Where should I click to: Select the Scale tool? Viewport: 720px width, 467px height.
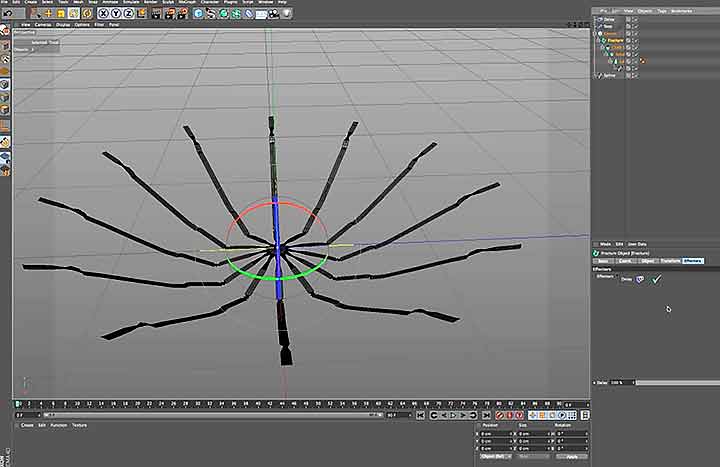point(61,13)
